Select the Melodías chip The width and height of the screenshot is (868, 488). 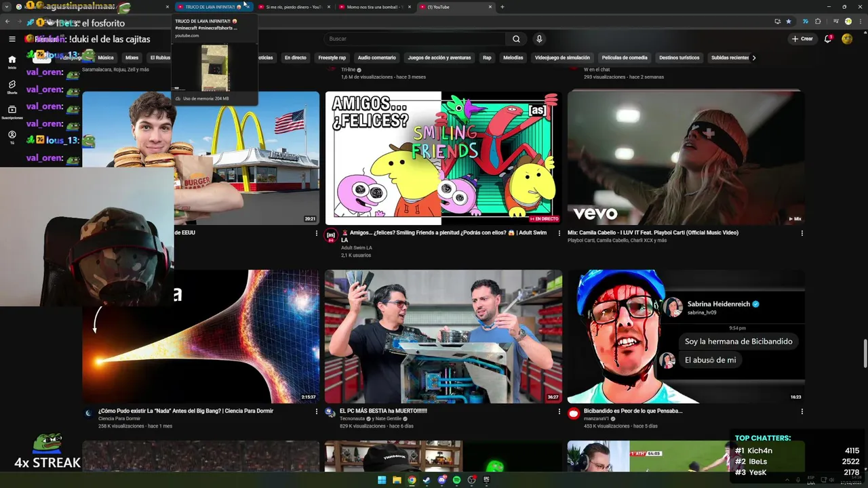(x=513, y=58)
